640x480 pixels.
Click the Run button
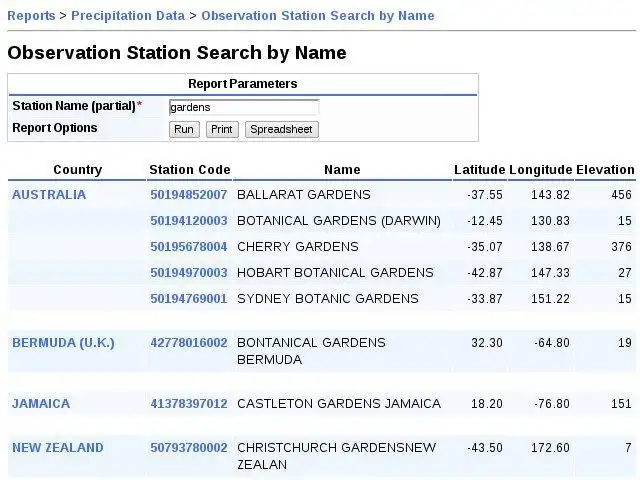184,129
